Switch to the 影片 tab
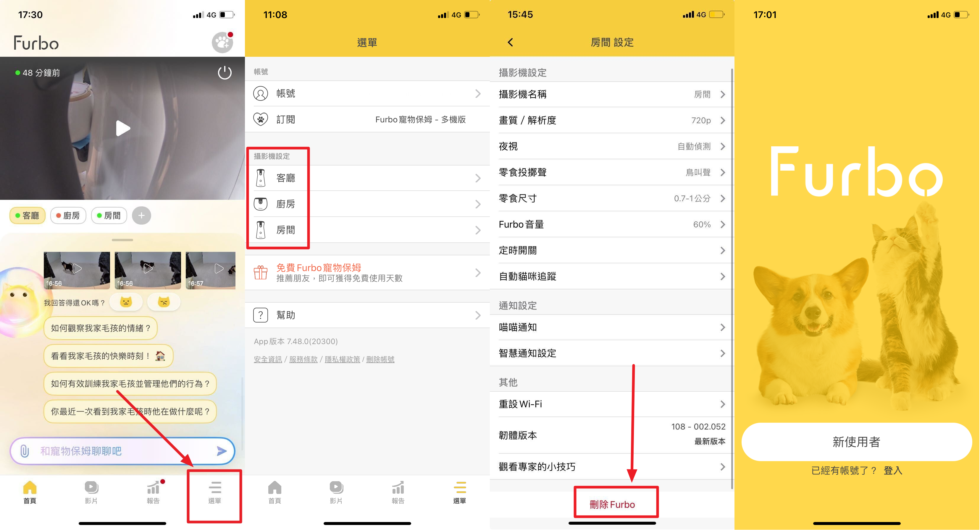This screenshot has width=980, height=530. coord(91,492)
